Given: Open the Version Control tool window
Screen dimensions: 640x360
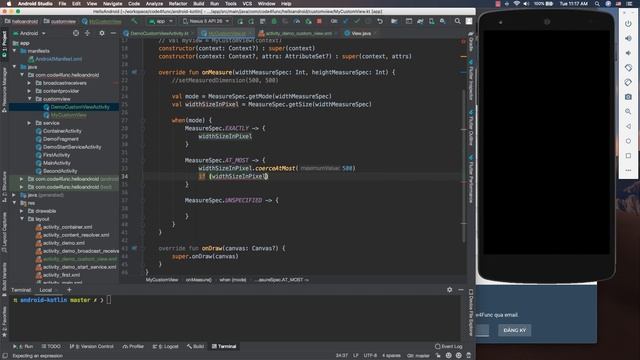Looking at the screenshot, I should [91, 346].
